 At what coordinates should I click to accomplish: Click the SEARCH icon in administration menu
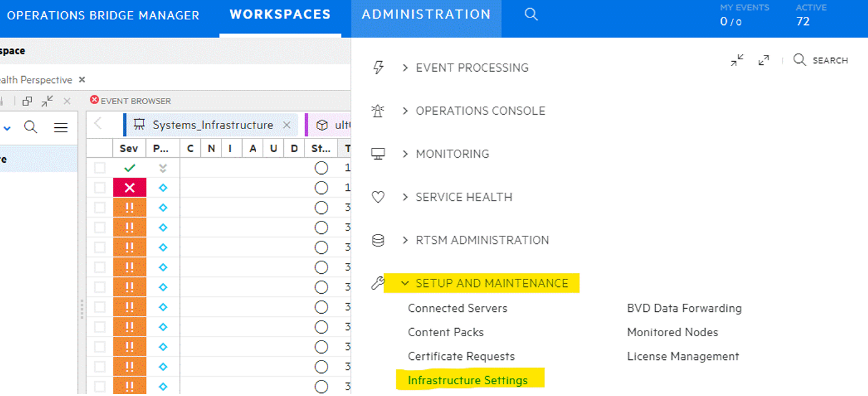pyautogui.click(x=800, y=60)
